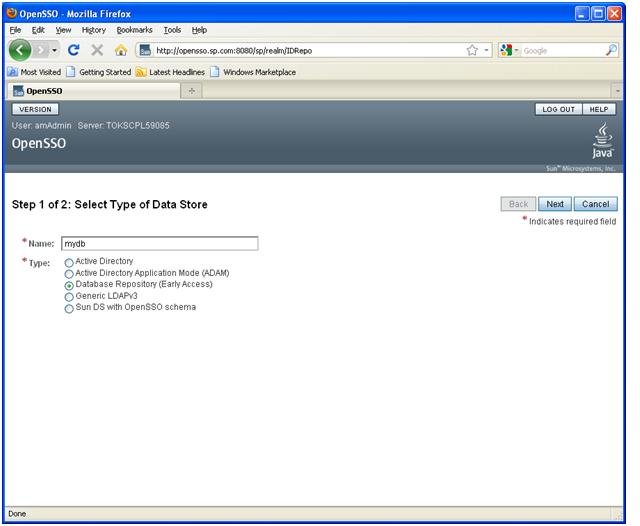Click Next to proceed to step 2
This screenshot has width=640, height=526.
[555, 204]
